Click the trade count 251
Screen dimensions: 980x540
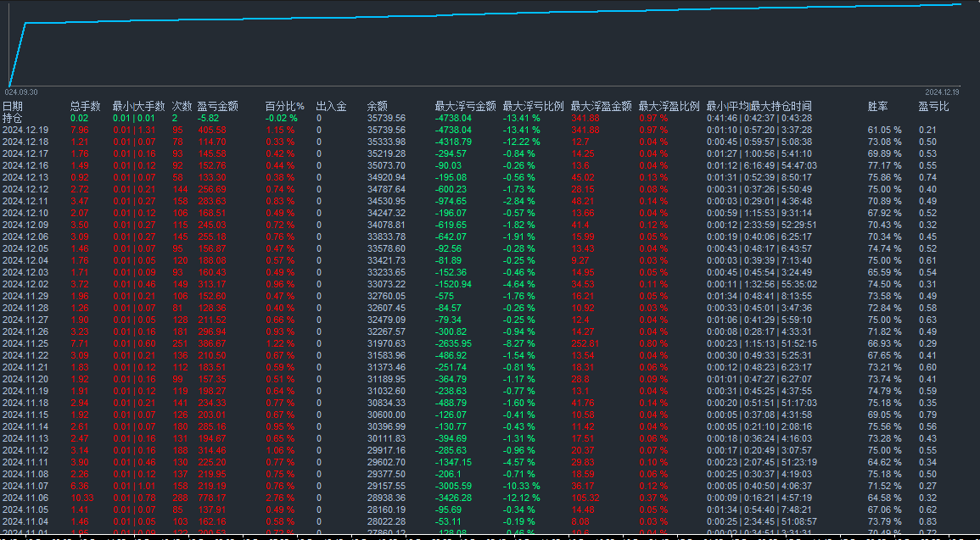click(x=179, y=343)
